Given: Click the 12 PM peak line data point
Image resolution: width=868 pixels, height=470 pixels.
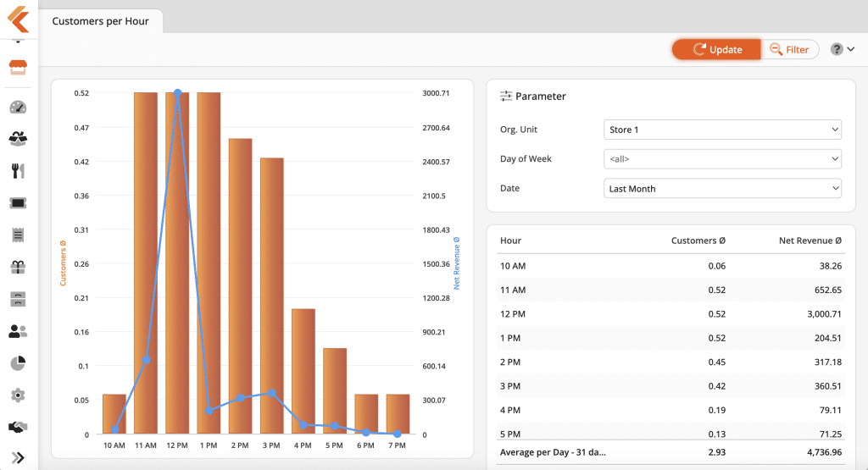Looking at the screenshot, I should (x=177, y=93).
